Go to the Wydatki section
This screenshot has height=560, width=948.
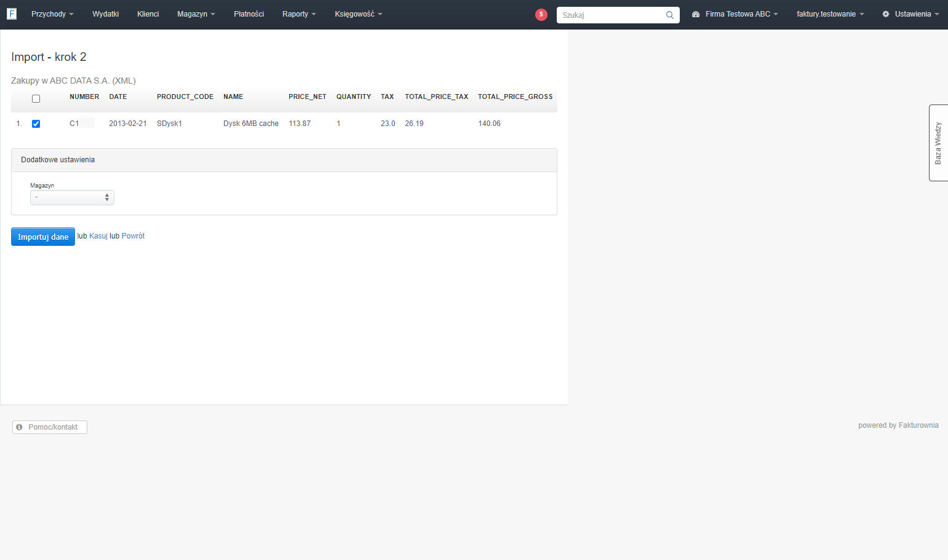[106, 14]
